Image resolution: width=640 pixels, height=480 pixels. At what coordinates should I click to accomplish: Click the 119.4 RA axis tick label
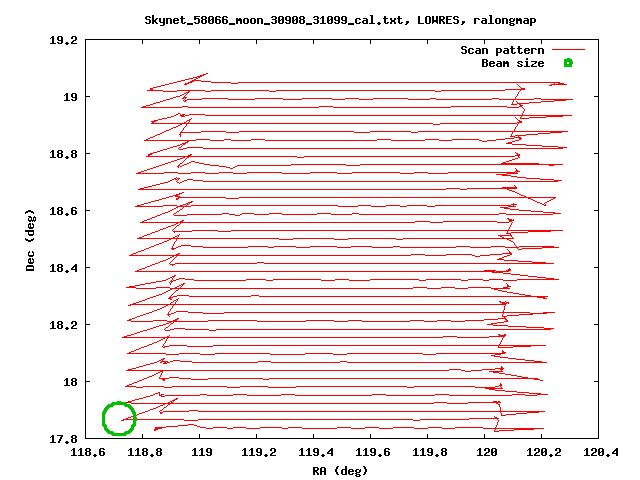pos(316,452)
